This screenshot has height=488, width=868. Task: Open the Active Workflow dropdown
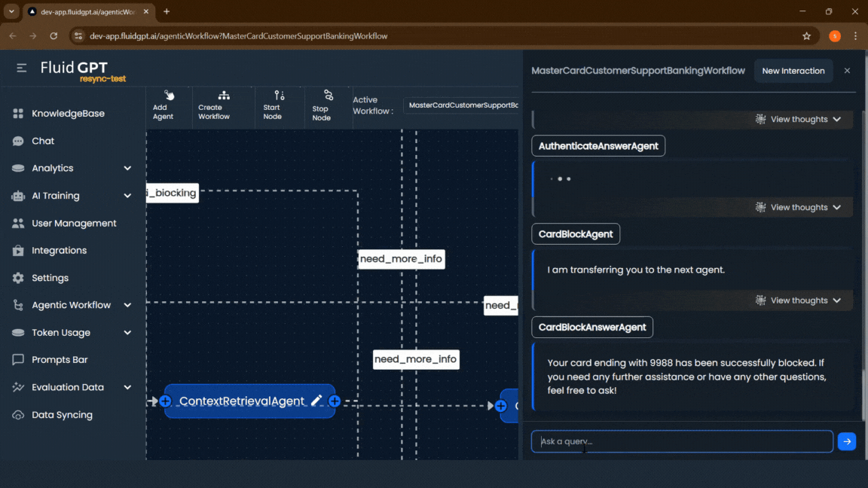(462, 105)
